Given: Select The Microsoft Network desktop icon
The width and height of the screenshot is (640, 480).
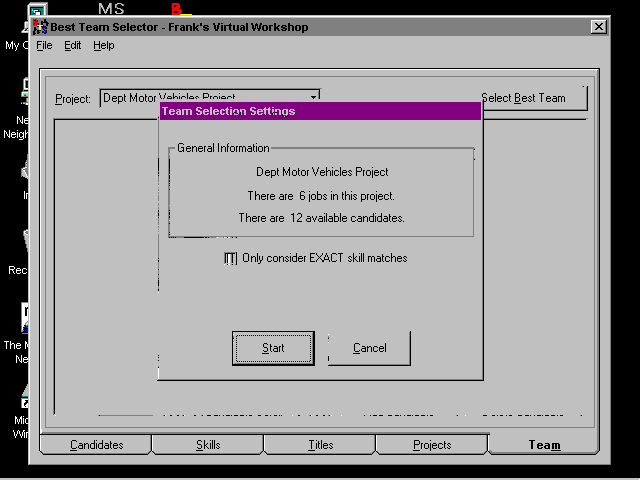Looking at the screenshot, I should (24, 320).
